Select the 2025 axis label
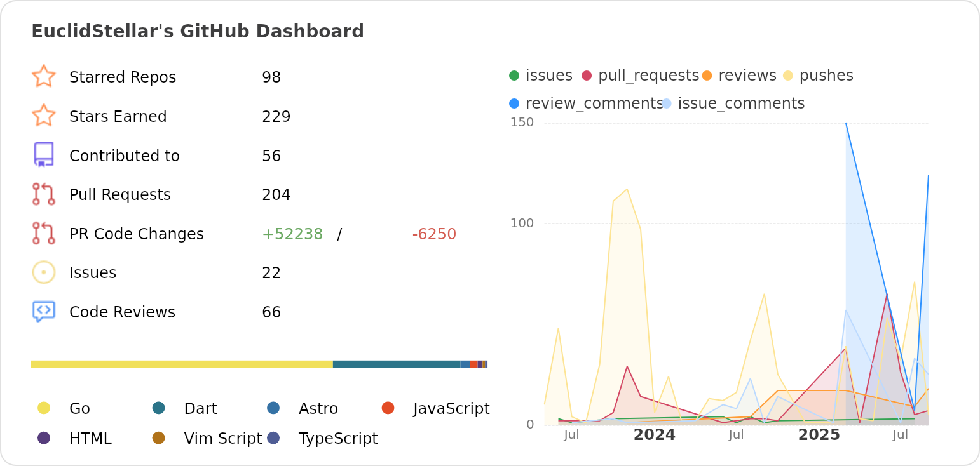 point(819,435)
